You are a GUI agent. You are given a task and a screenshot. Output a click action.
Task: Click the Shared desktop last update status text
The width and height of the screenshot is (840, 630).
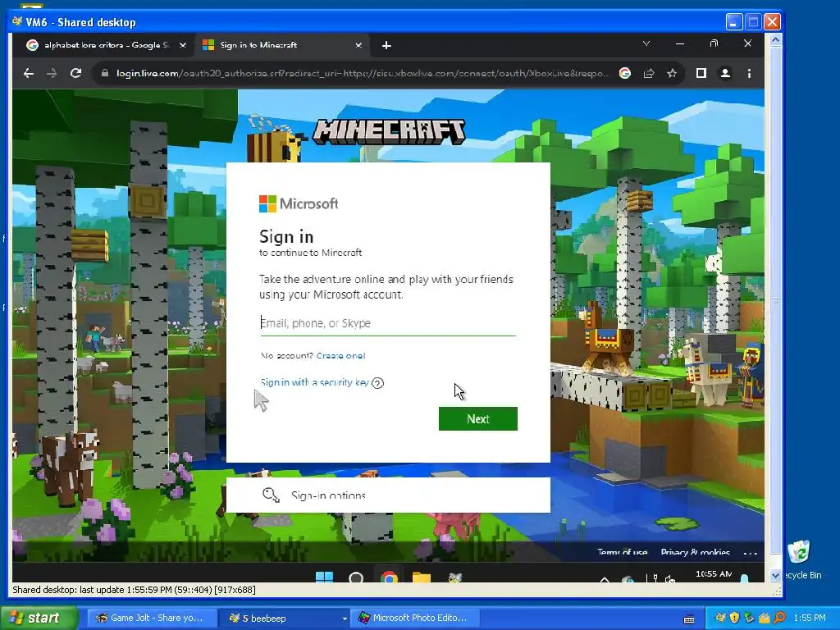click(x=134, y=590)
